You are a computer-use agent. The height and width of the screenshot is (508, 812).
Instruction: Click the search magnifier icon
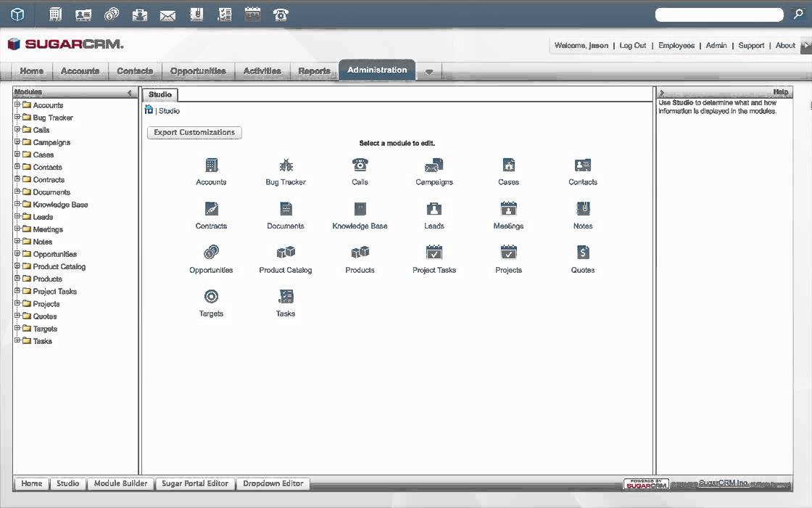point(798,15)
